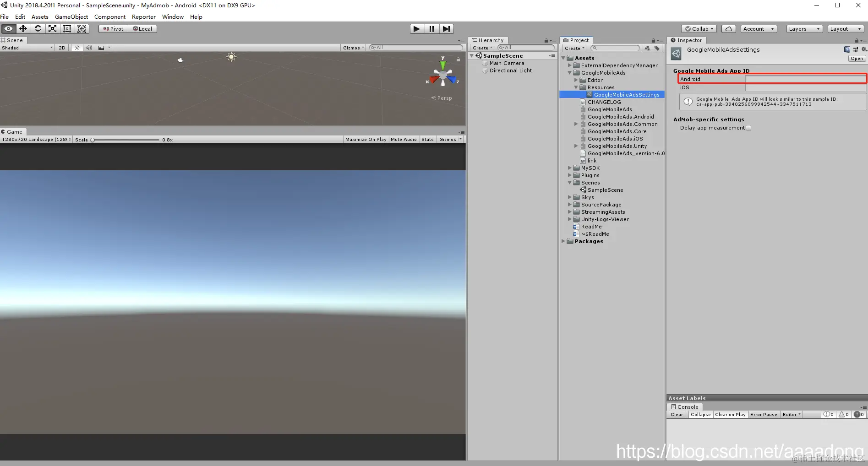Click the iOS App ID input field

pos(806,87)
